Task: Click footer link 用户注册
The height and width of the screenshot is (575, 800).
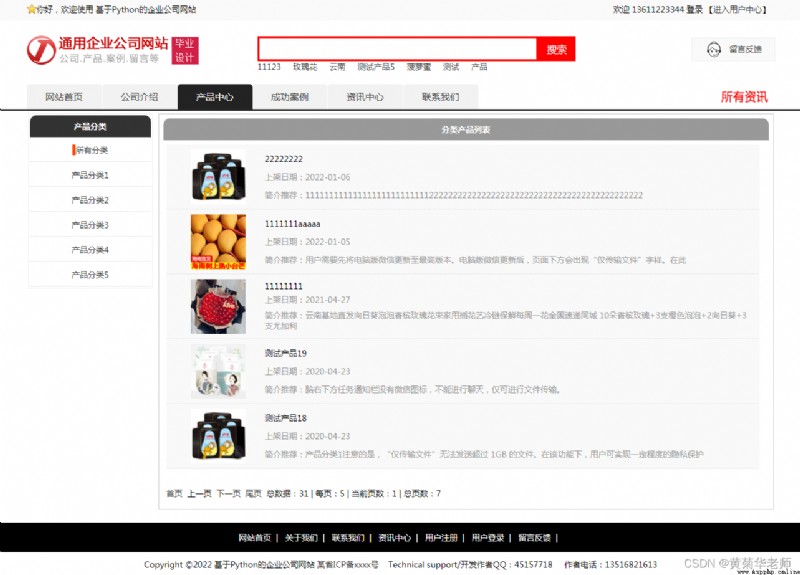Action: coord(441,538)
